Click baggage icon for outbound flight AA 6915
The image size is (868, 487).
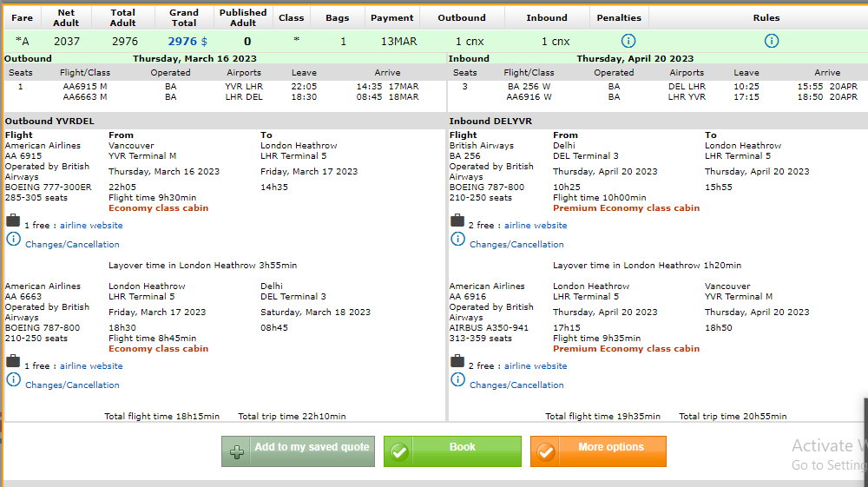point(13,221)
